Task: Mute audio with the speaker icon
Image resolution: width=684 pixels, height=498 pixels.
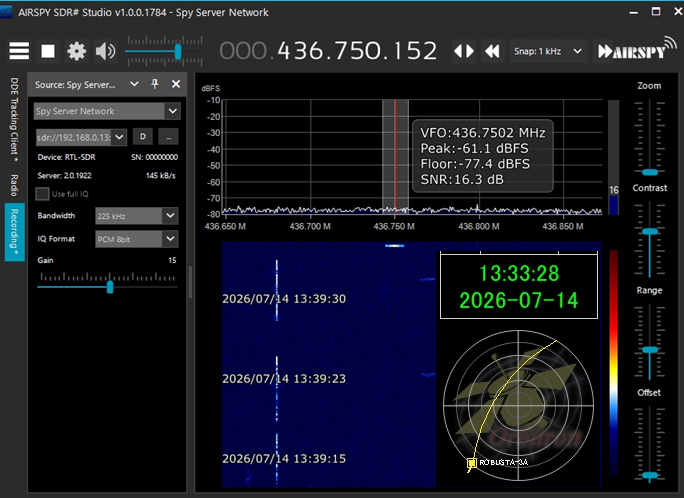Action: (x=105, y=51)
